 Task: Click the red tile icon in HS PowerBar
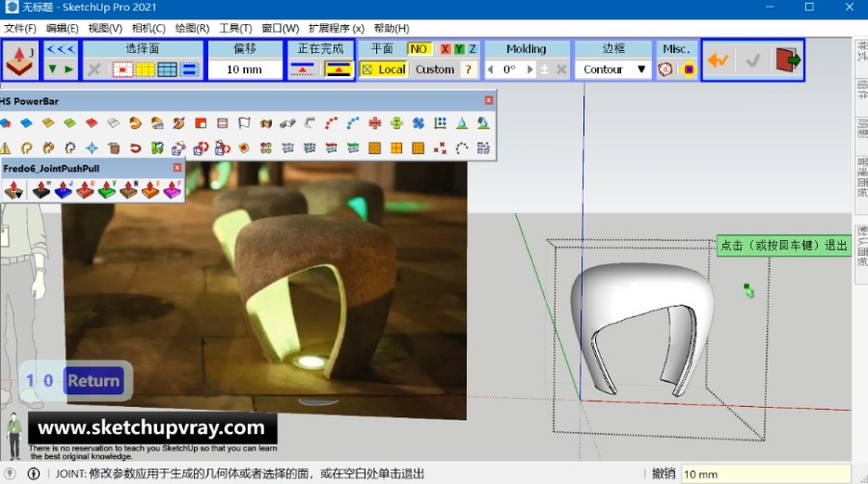click(92, 122)
